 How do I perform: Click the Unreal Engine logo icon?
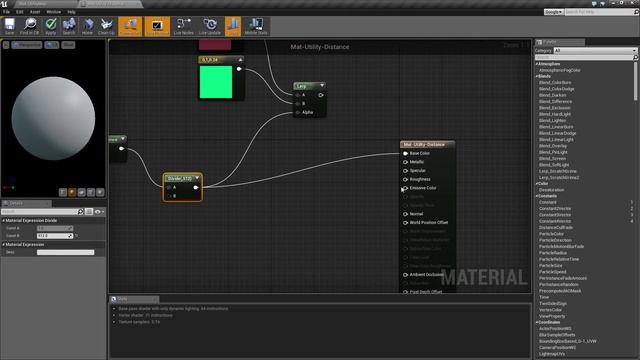4,4
